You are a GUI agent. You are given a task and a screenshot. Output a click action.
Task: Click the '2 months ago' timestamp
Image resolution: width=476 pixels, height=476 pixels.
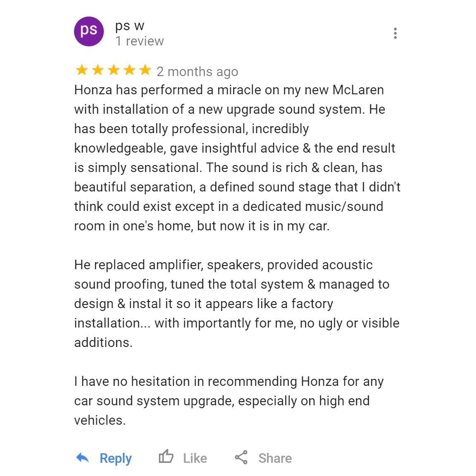(x=197, y=72)
